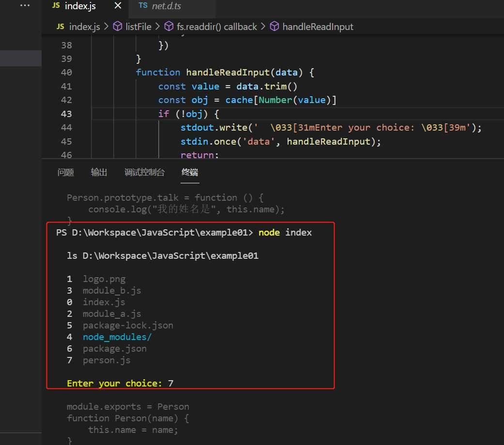Viewport: 504px width, 445px height.
Task: Click 'node index' command in terminal
Action: click(x=285, y=233)
